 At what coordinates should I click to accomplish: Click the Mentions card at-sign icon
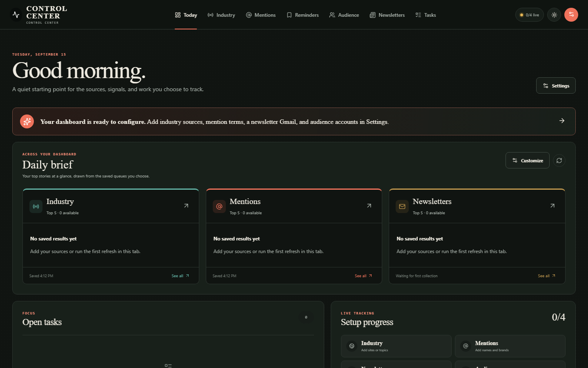click(x=219, y=206)
